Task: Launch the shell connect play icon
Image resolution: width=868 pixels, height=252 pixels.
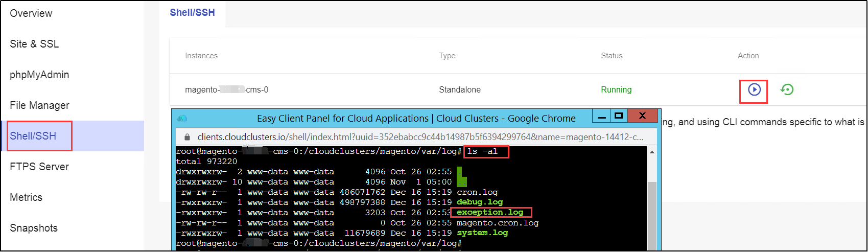Action: point(754,89)
